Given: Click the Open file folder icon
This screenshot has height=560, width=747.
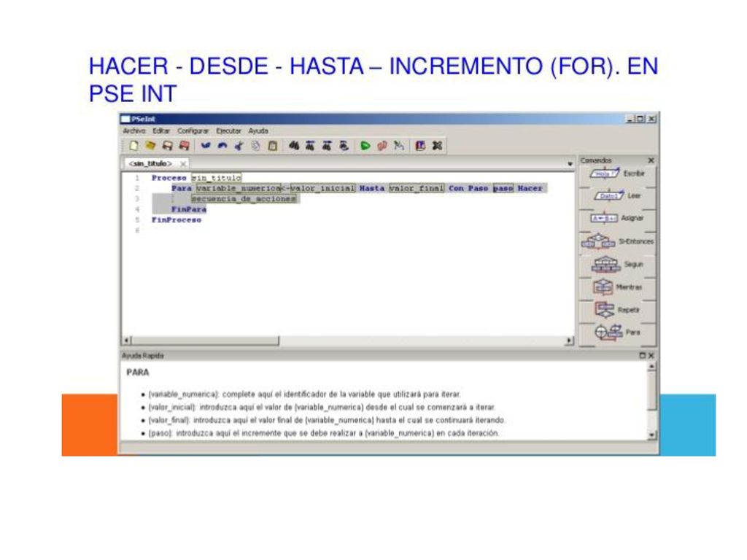Looking at the screenshot, I should (x=150, y=146).
